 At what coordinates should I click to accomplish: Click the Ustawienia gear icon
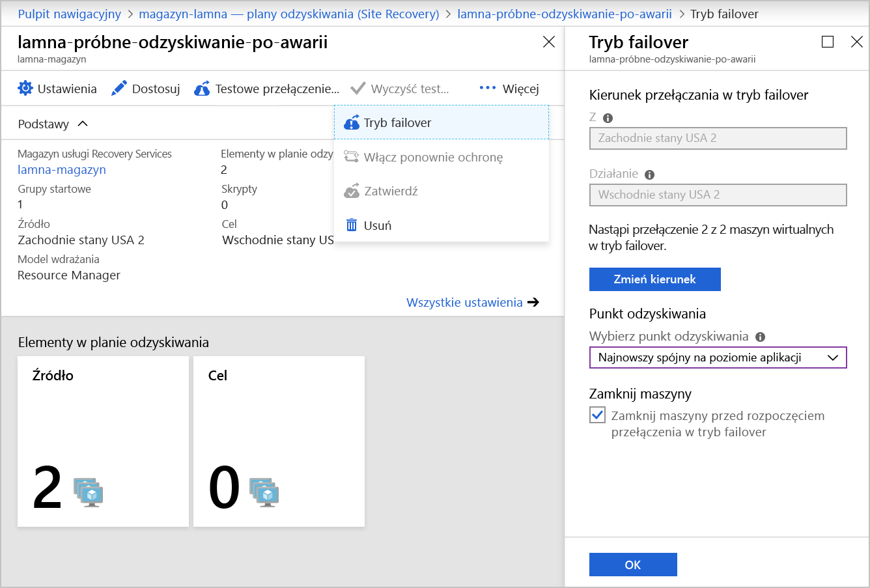click(x=25, y=89)
